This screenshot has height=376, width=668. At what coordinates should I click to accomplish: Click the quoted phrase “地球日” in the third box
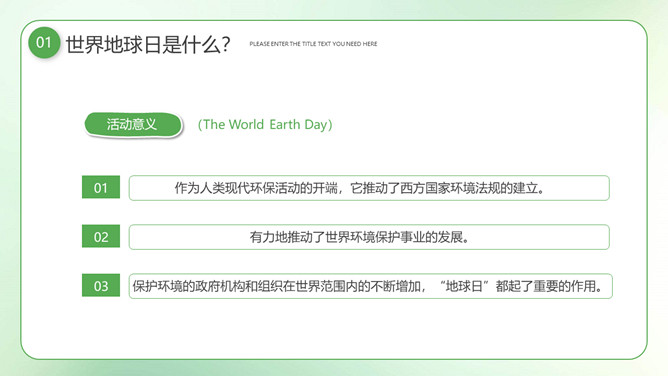[x=464, y=286]
